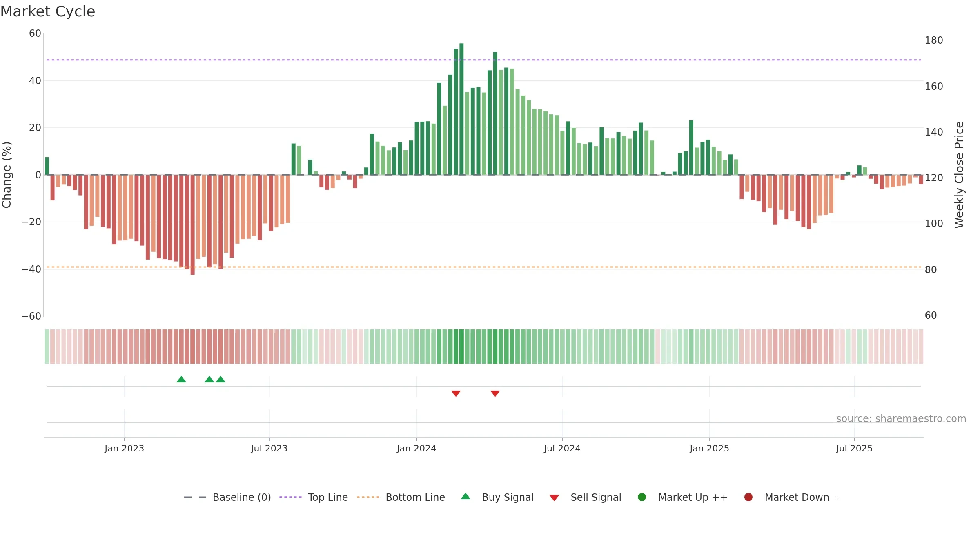This screenshot has height=551, width=980.
Task: Click the Jan 2025 axis label
Action: [x=709, y=448]
